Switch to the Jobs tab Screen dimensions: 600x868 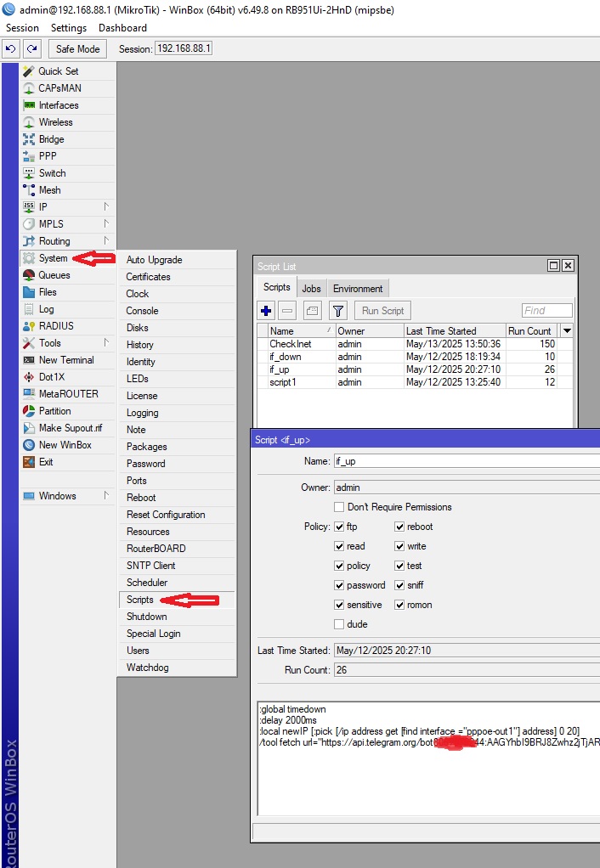pyautogui.click(x=311, y=289)
